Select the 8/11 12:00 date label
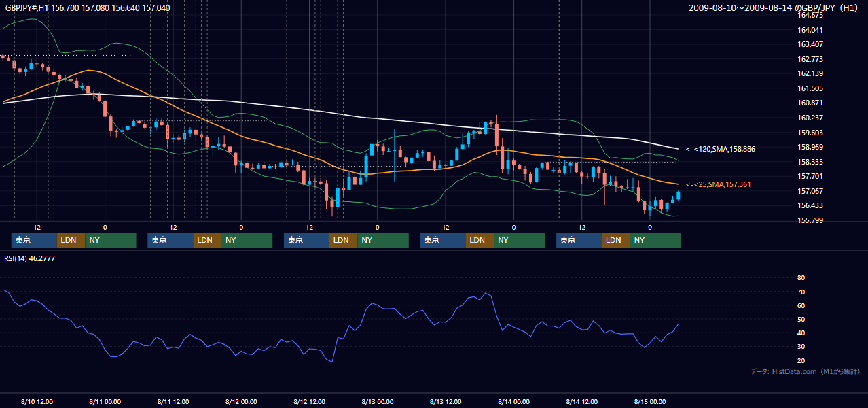 pyautogui.click(x=173, y=402)
